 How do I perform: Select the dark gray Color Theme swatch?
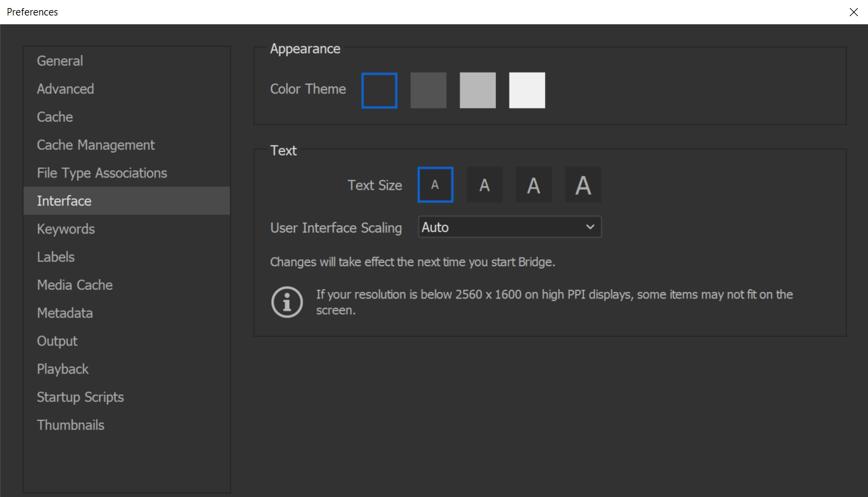[x=429, y=89]
